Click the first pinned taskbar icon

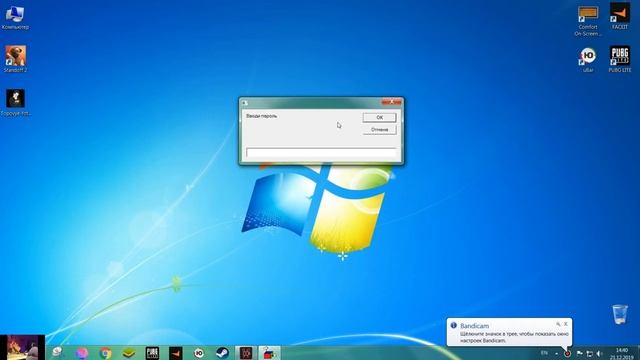58,352
